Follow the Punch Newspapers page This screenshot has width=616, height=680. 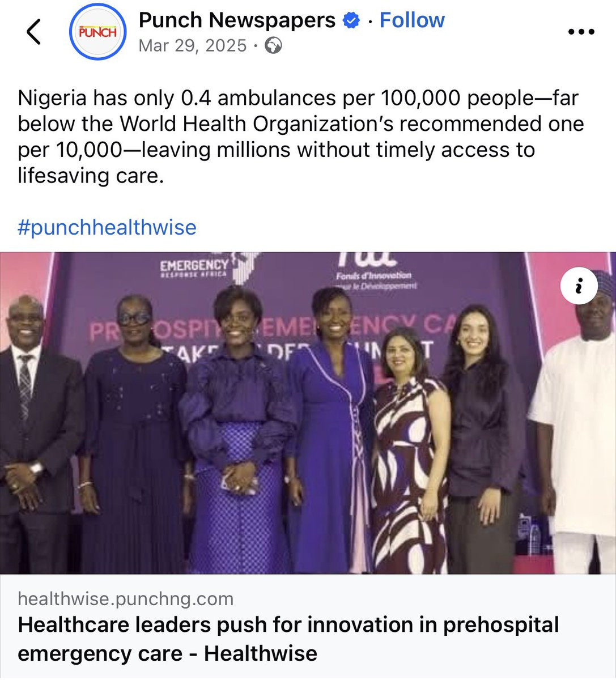412,20
